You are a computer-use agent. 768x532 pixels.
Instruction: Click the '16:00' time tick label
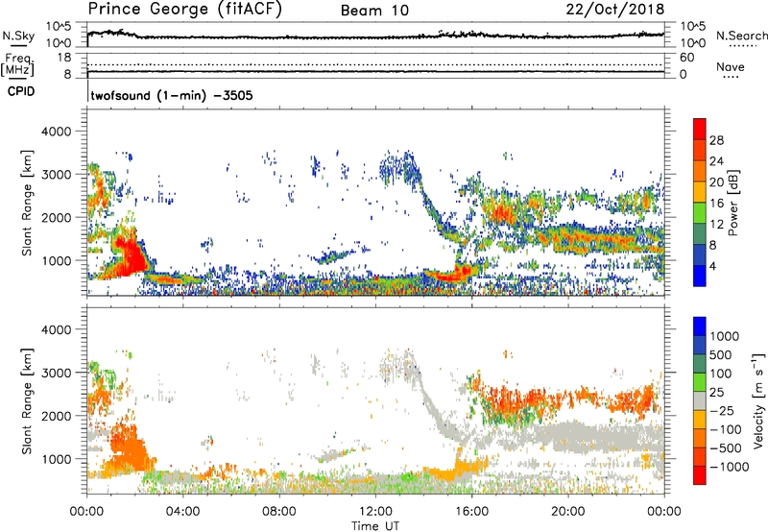click(x=471, y=512)
